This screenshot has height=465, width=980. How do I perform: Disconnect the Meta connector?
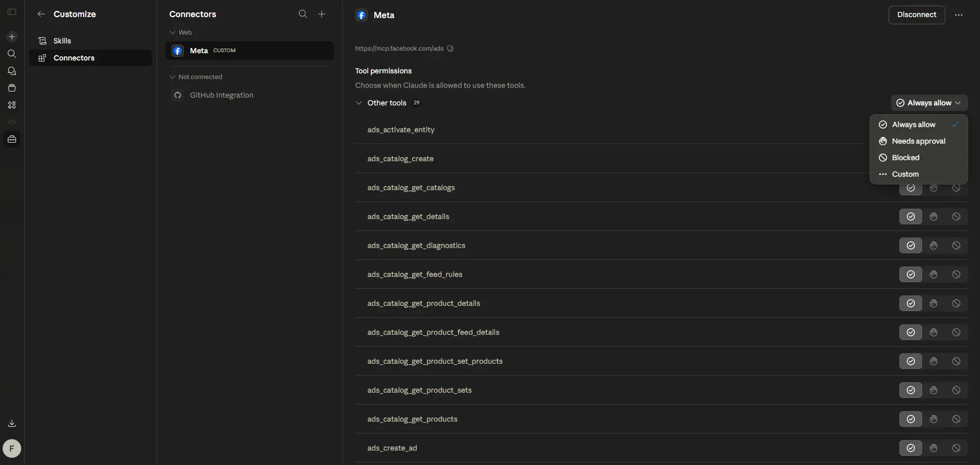[x=916, y=15]
